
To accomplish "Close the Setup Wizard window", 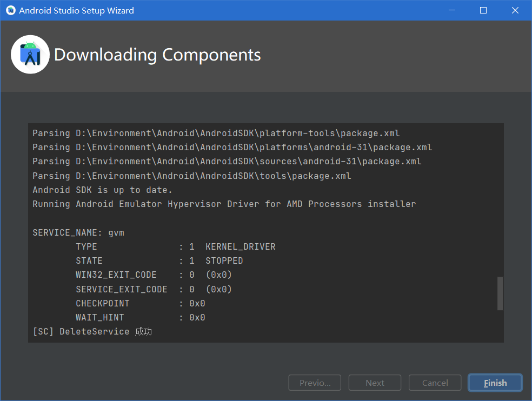I will pyautogui.click(x=515, y=10).
